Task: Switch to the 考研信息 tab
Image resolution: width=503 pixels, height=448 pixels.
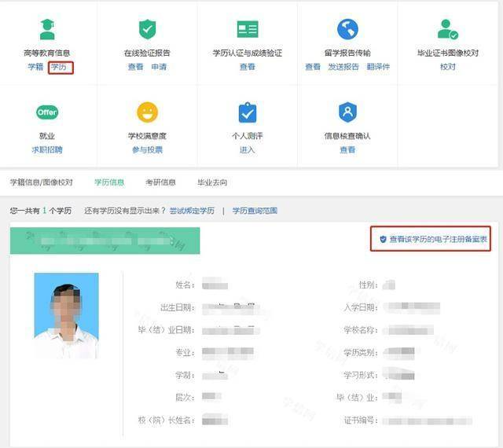Action: tap(160, 182)
